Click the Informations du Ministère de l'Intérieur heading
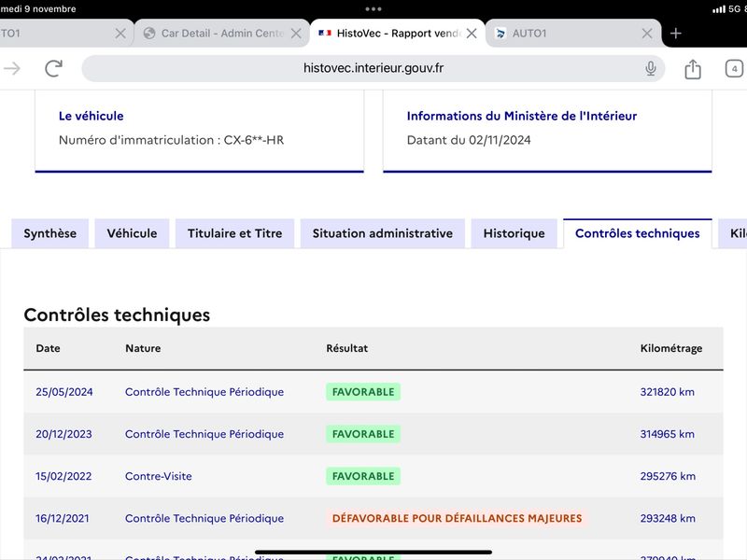Screen dimensions: 747x560 (x=522, y=116)
